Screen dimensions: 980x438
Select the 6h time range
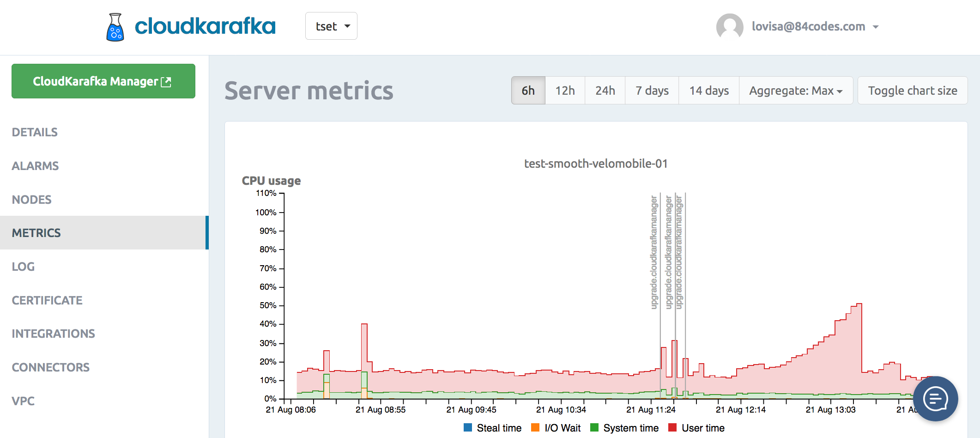click(528, 91)
